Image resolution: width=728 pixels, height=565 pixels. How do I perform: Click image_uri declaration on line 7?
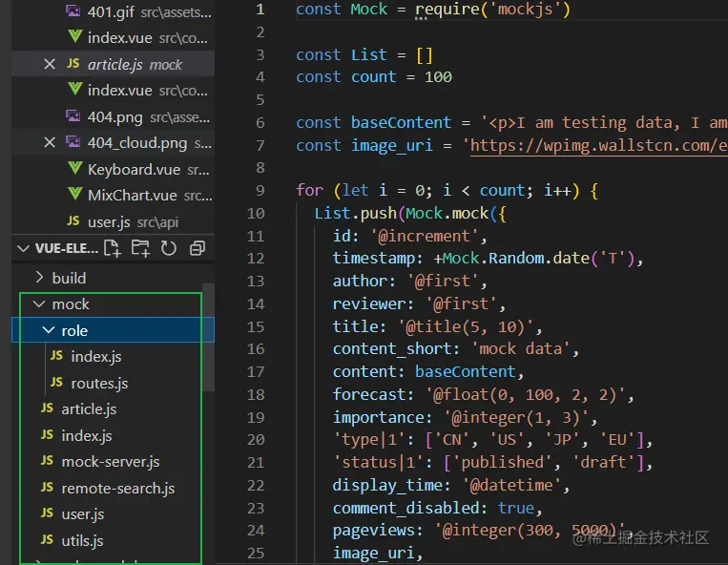(392, 145)
